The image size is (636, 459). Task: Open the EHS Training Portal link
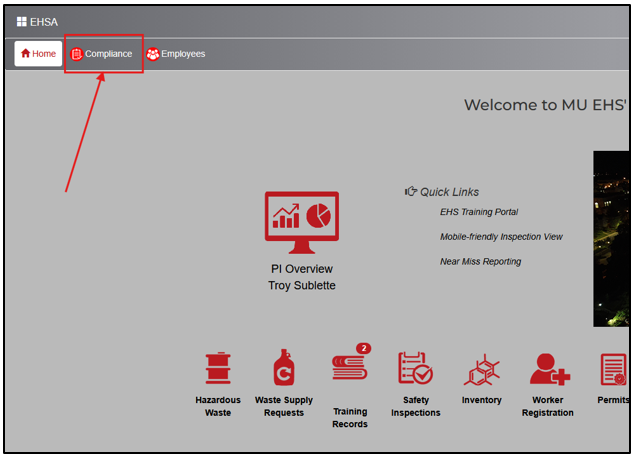pos(478,212)
